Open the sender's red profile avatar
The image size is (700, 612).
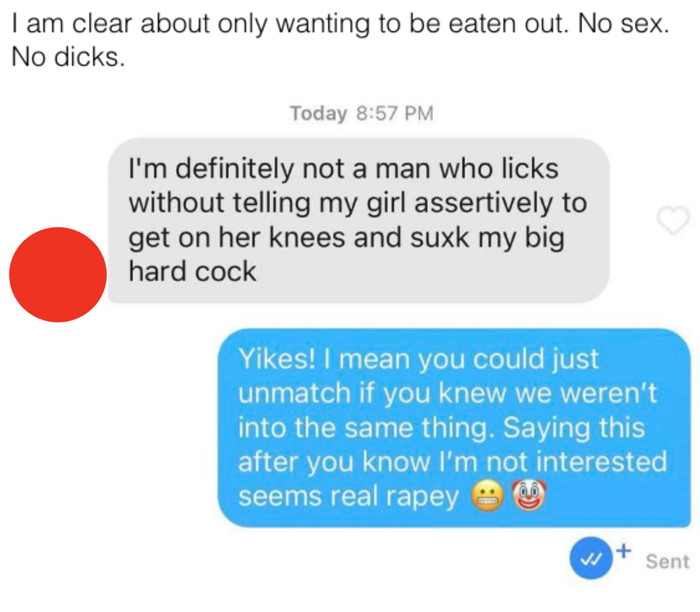58,274
